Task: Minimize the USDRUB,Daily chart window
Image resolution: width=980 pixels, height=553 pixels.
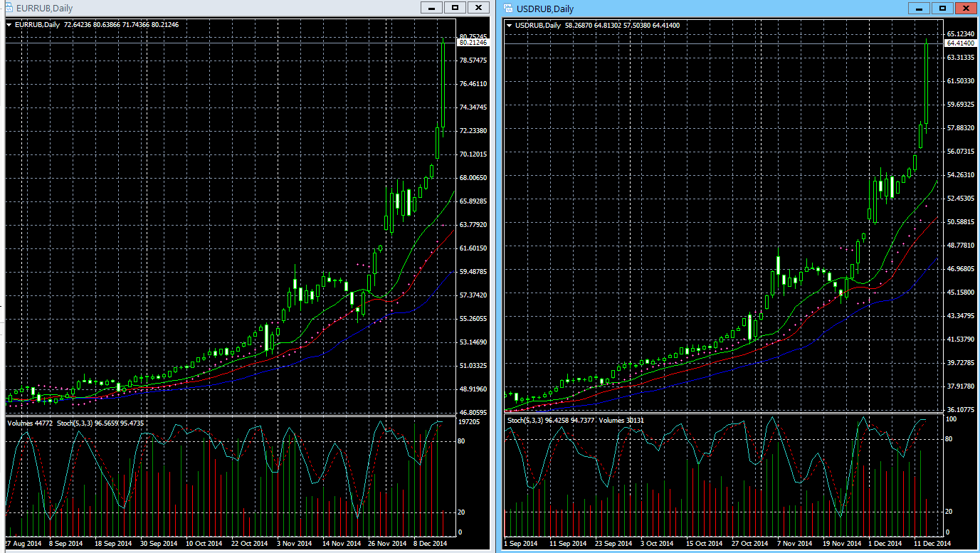Action: 919,9
